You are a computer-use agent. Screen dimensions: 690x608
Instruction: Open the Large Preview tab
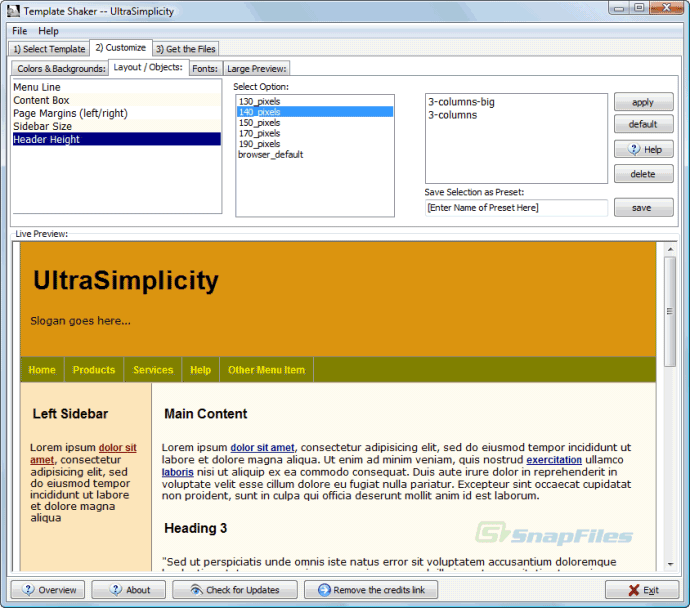(x=257, y=69)
